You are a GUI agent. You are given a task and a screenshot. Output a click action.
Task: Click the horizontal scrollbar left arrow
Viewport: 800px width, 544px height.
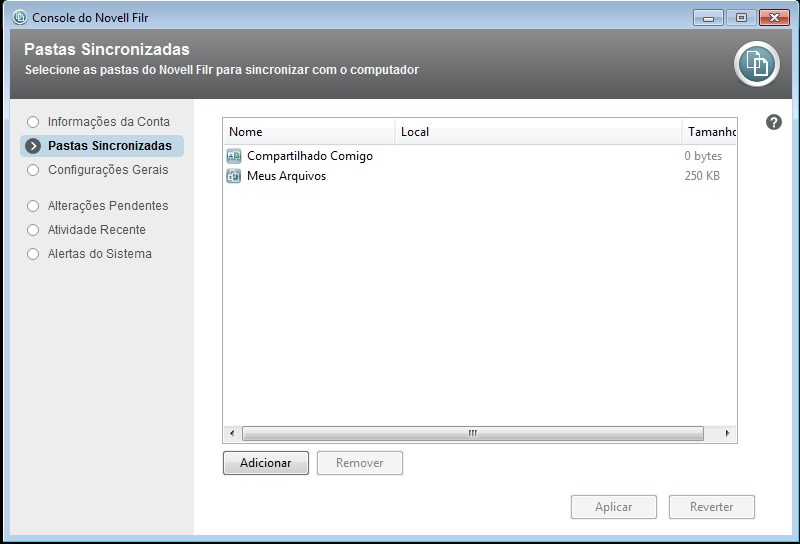tap(232, 434)
